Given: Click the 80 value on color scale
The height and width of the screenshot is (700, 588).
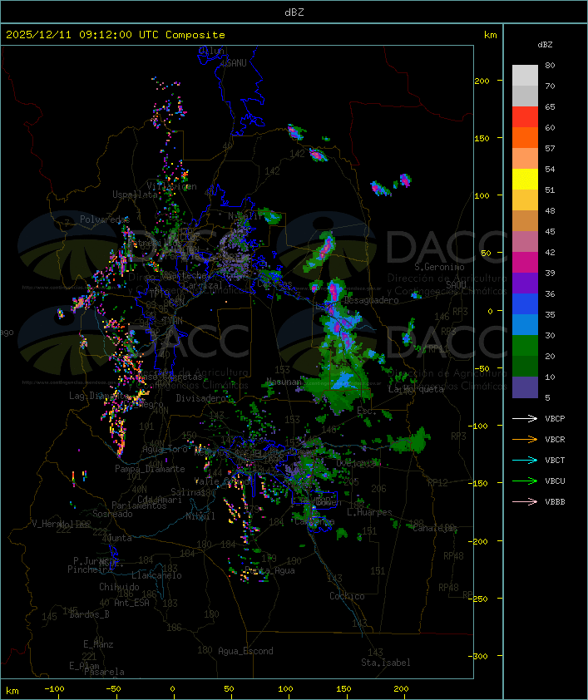Looking at the screenshot, I should tap(550, 65).
